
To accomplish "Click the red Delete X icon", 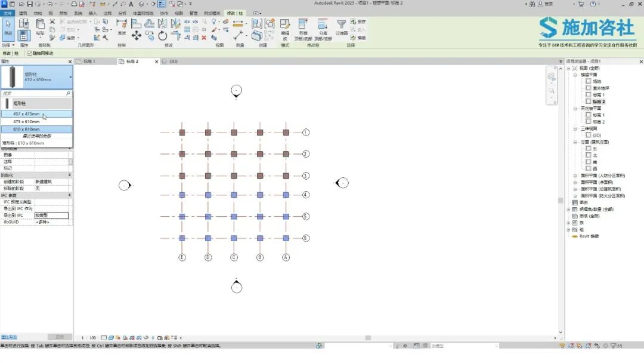I will pyautogui.click(x=204, y=38).
